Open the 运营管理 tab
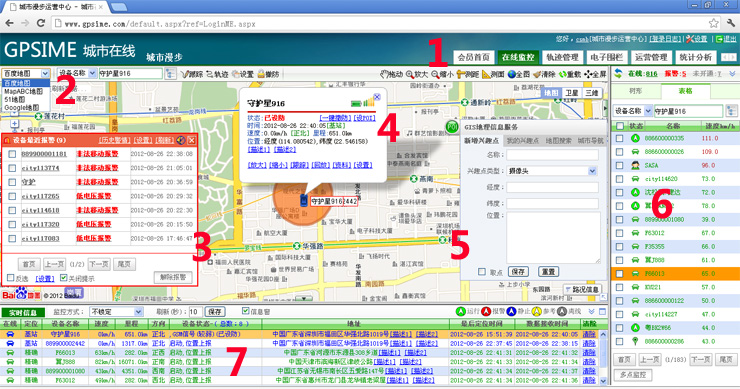Viewport: 740px width, 389px height. 651,57
